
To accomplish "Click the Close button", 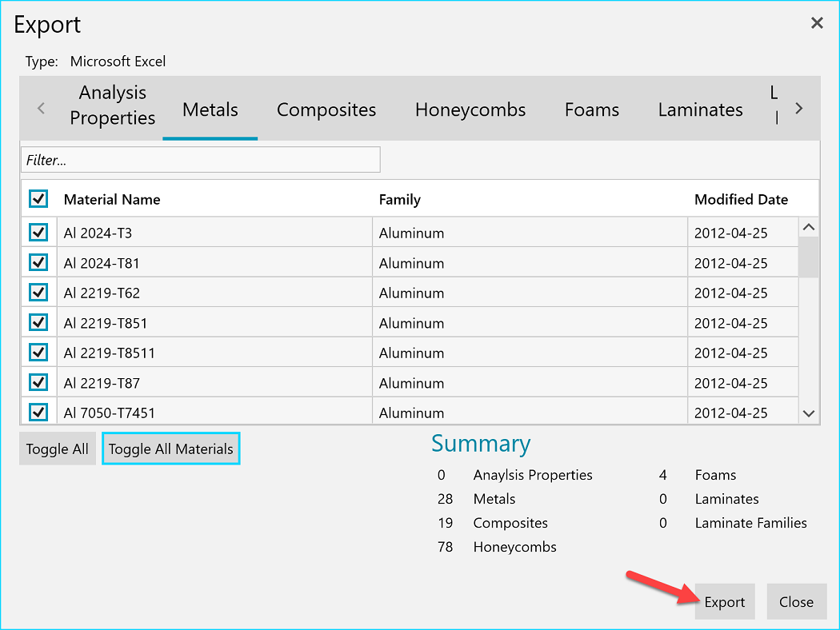I will point(796,602).
